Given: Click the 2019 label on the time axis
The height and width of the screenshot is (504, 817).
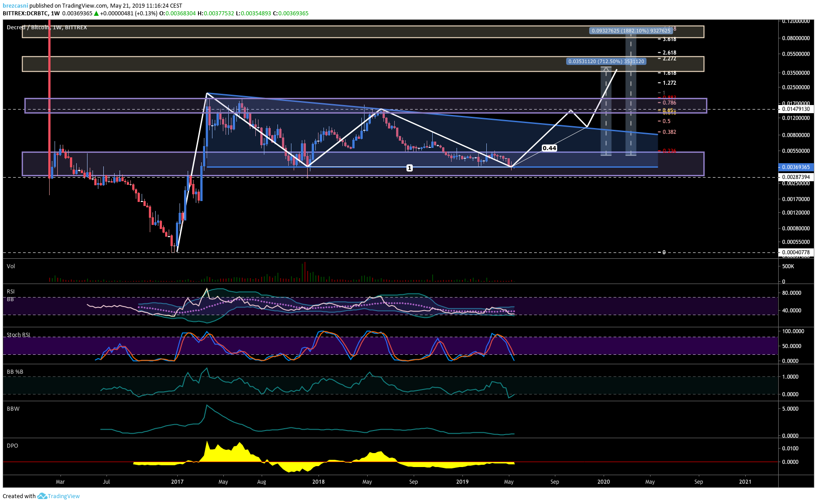Looking at the screenshot, I should (x=462, y=481).
